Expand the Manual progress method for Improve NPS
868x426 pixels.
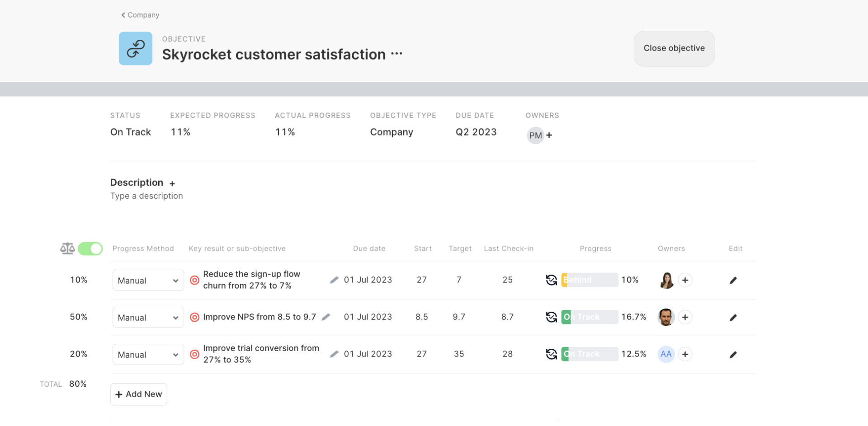pos(148,317)
